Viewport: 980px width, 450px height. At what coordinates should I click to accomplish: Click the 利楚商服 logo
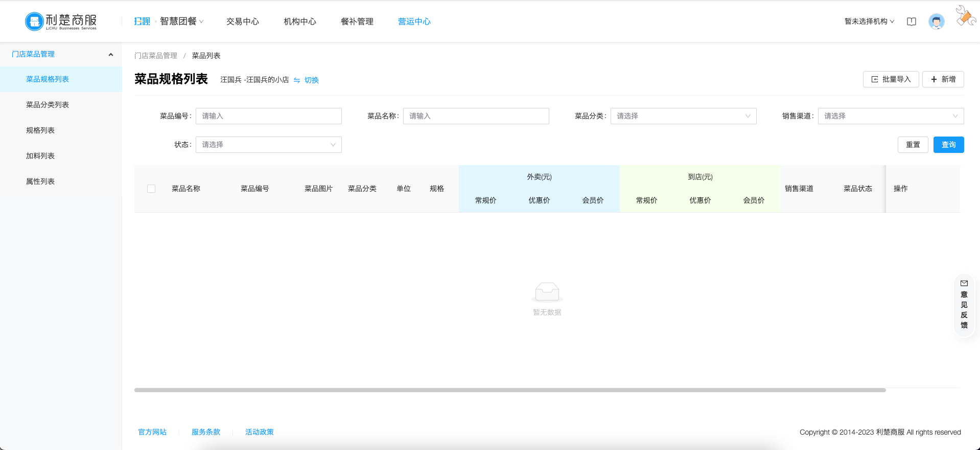coord(61,21)
